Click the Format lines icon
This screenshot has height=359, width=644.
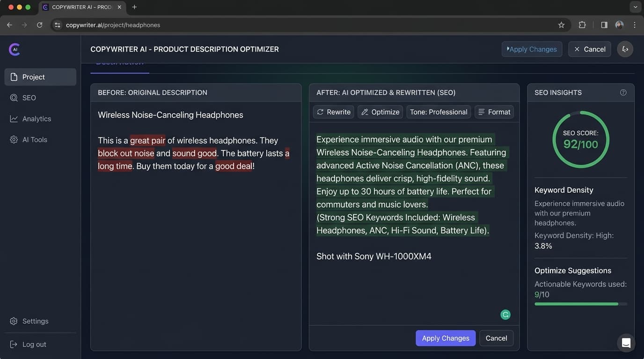pyautogui.click(x=481, y=112)
